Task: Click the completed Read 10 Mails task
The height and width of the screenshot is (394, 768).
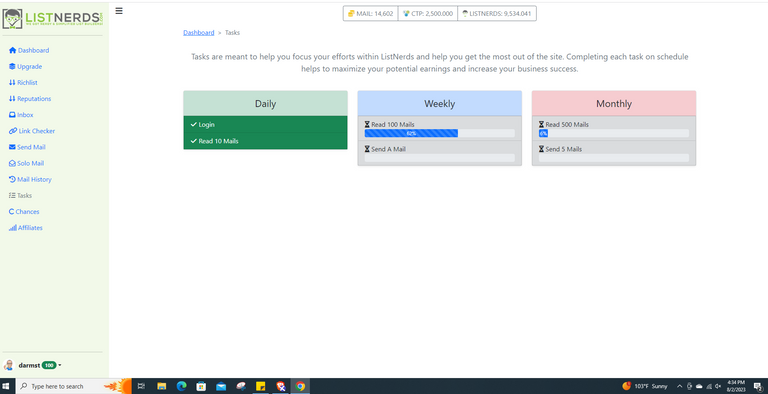Action: pyautogui.click(x=265, y=141)
